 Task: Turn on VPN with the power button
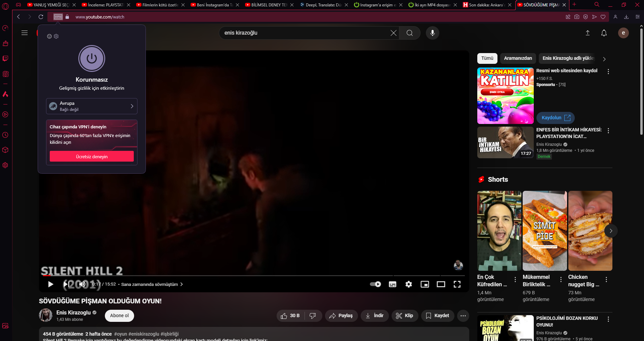[x=92, y=58]
